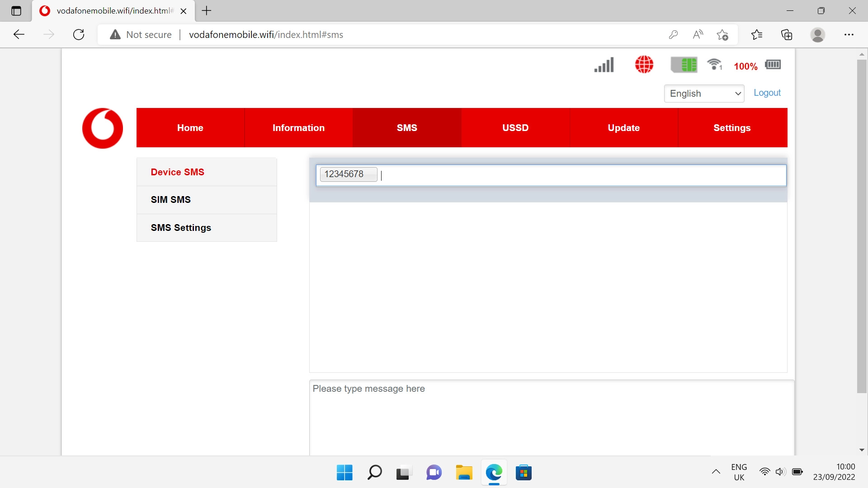Open SMS Settings in sidebar

coord(207,228)
